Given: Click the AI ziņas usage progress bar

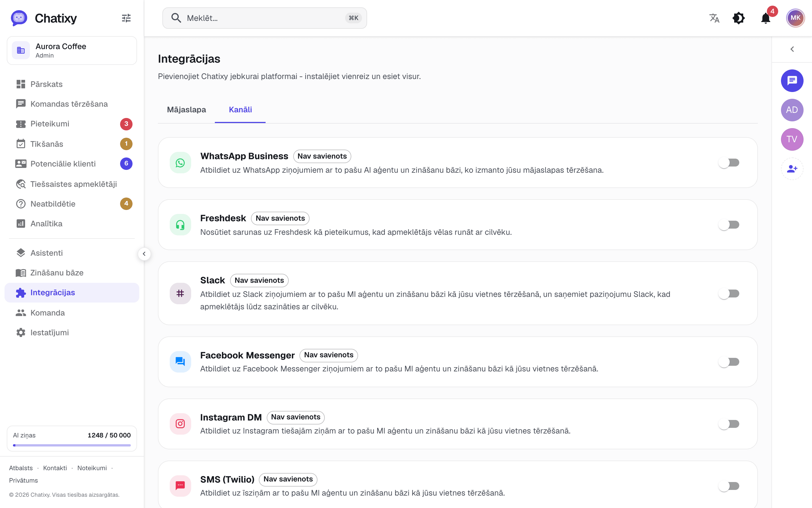Looking at the screenshot, I should point(72,445).
